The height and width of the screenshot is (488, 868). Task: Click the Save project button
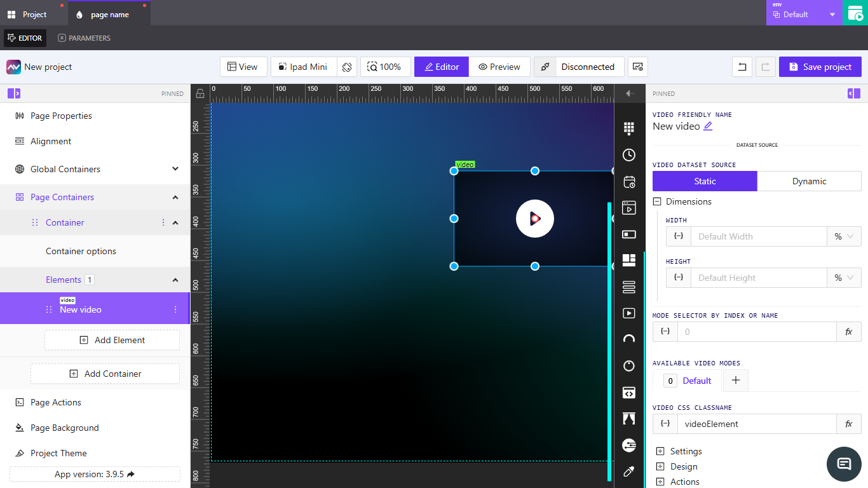820,67
